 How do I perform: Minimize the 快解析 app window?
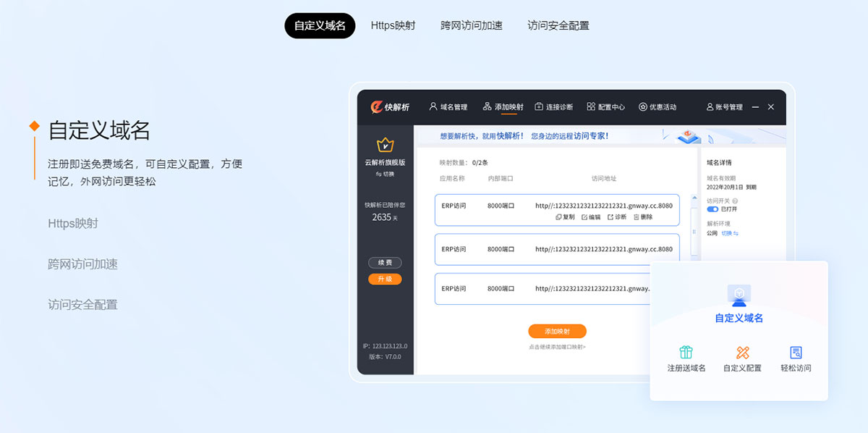pyautogui.click(x=755, y=107)
